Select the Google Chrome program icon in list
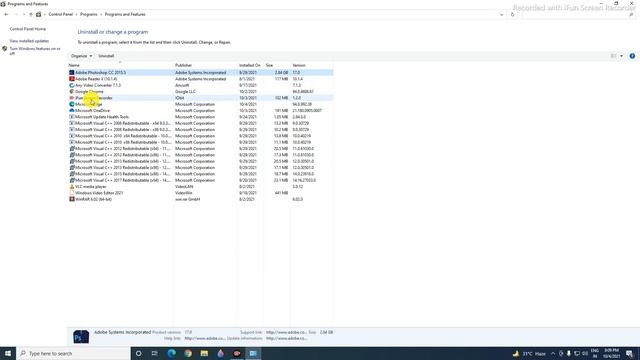Viewport: 640px width, 360px height. pyautogui.click(x=72, y=91)
